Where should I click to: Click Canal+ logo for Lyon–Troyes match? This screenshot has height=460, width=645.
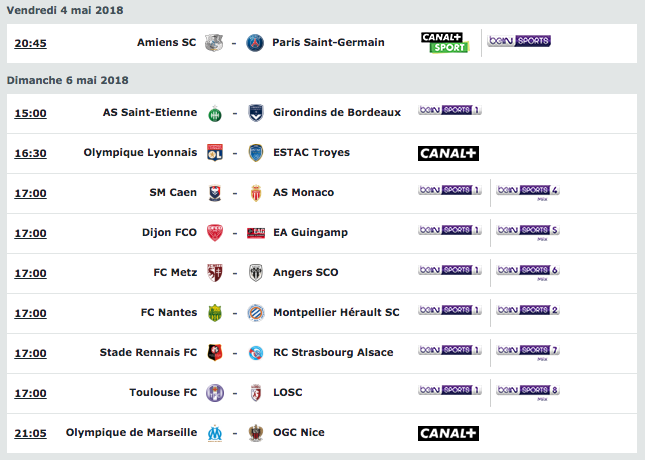448,153
